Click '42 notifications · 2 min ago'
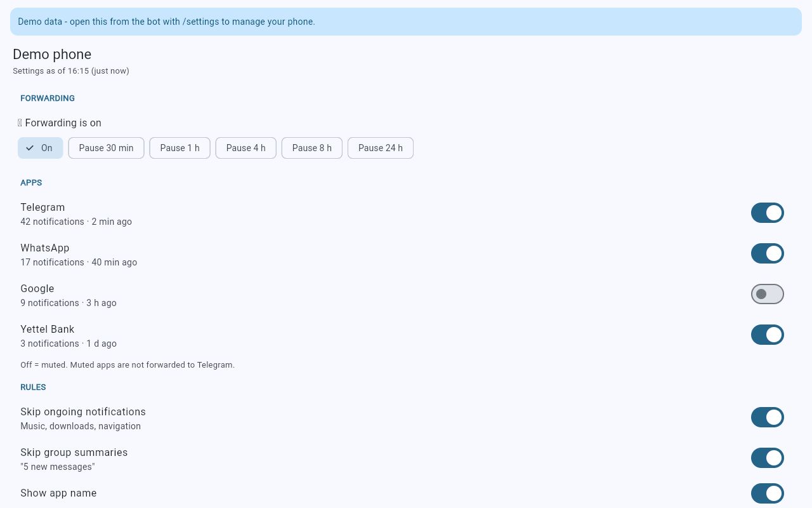The height and width of the screenshot is (508, 812). click(76, 222)
